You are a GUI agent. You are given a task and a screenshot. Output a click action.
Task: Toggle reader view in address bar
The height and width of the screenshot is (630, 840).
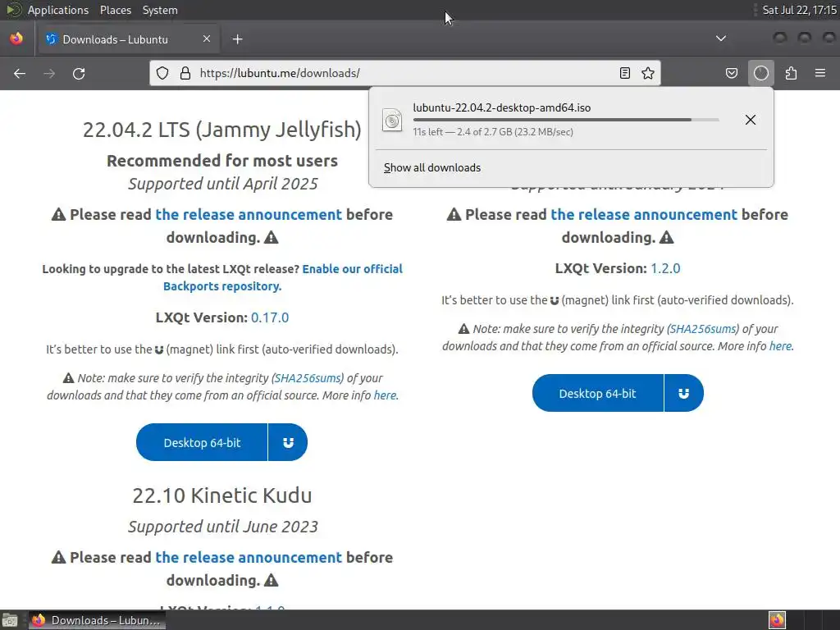click(x=624, y=73)
